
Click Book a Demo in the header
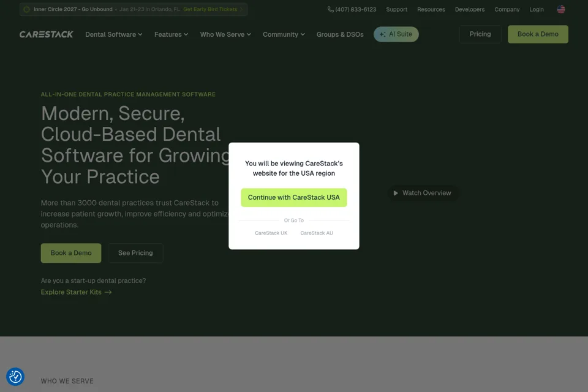[x=538, y=34]
